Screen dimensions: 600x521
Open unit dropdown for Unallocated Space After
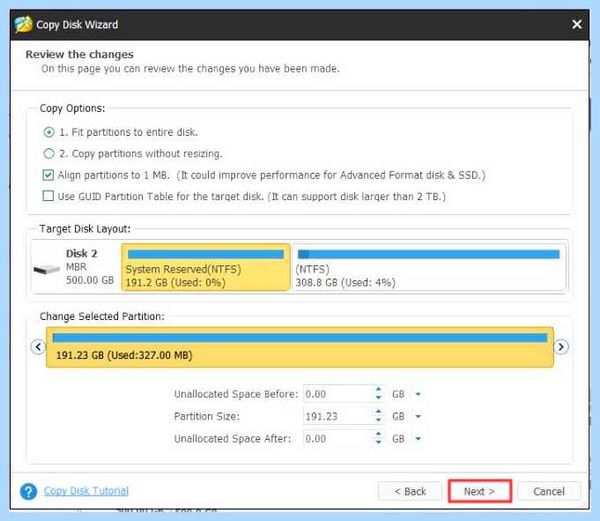418,439
